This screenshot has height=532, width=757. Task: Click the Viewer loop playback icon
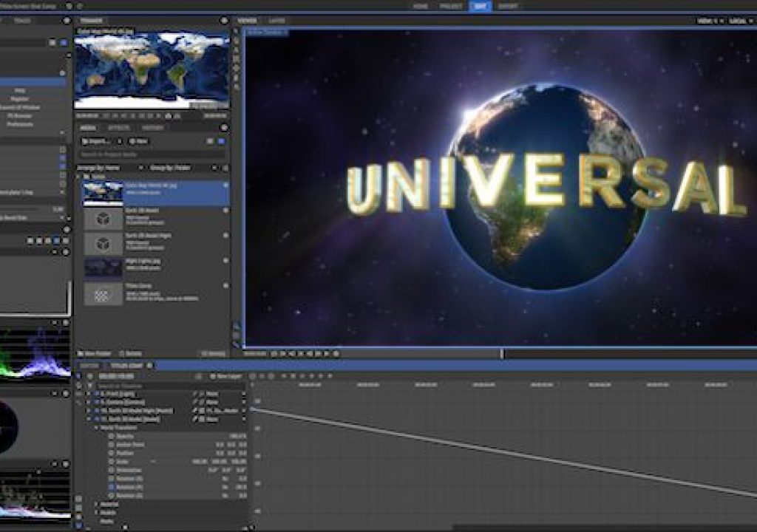(336, 354)
